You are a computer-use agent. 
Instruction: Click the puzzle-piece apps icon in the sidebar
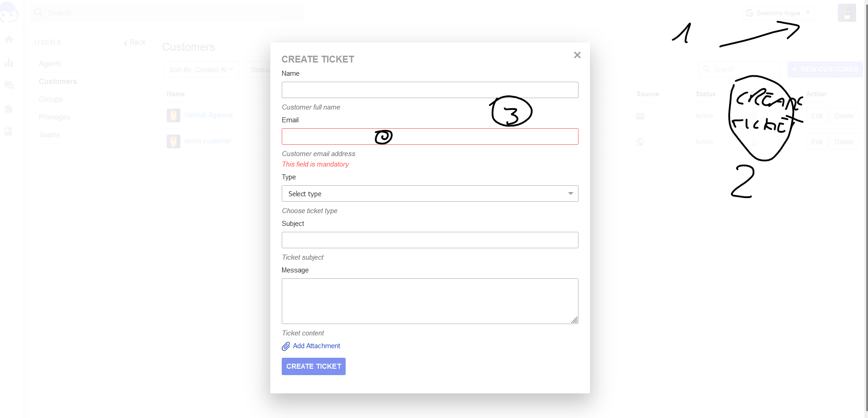tap(9, 109)
